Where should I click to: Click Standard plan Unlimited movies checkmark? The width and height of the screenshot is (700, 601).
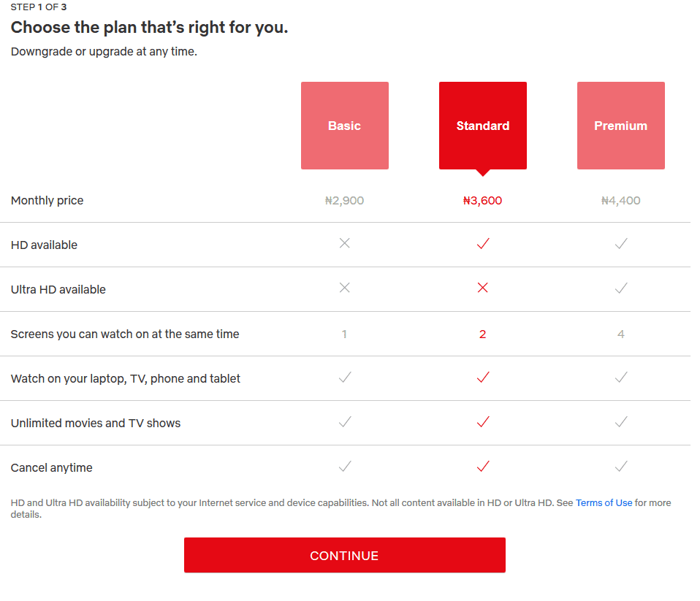click(482, 421)
